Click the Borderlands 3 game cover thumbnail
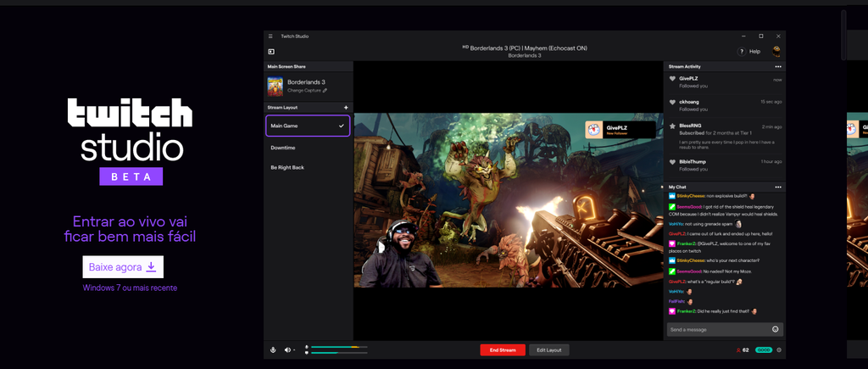The image size is (868, 369). [x=275, y=87]
